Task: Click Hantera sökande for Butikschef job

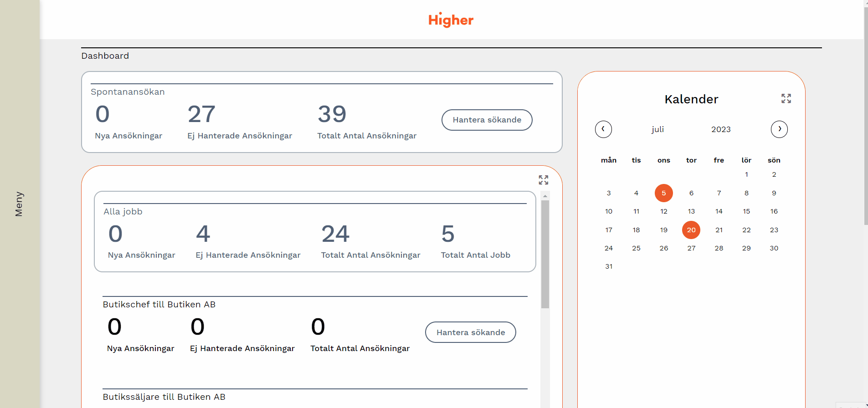Action: [x=470, y=332]
